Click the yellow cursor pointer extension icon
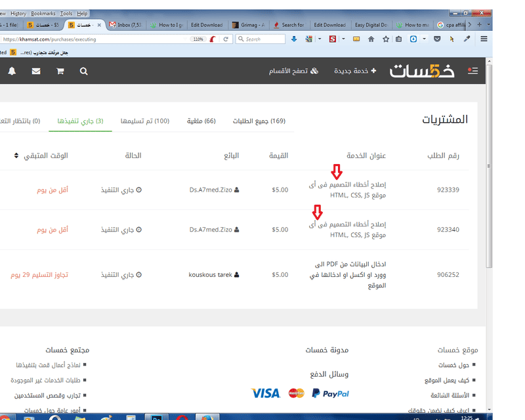The image size is (525, 420). coord(451,39)
